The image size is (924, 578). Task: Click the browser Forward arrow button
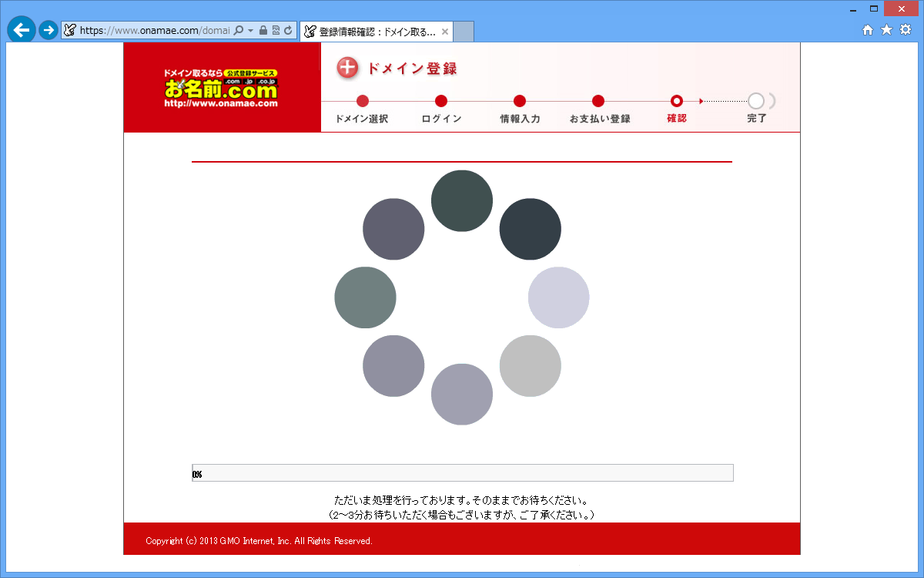coord(49,31)
